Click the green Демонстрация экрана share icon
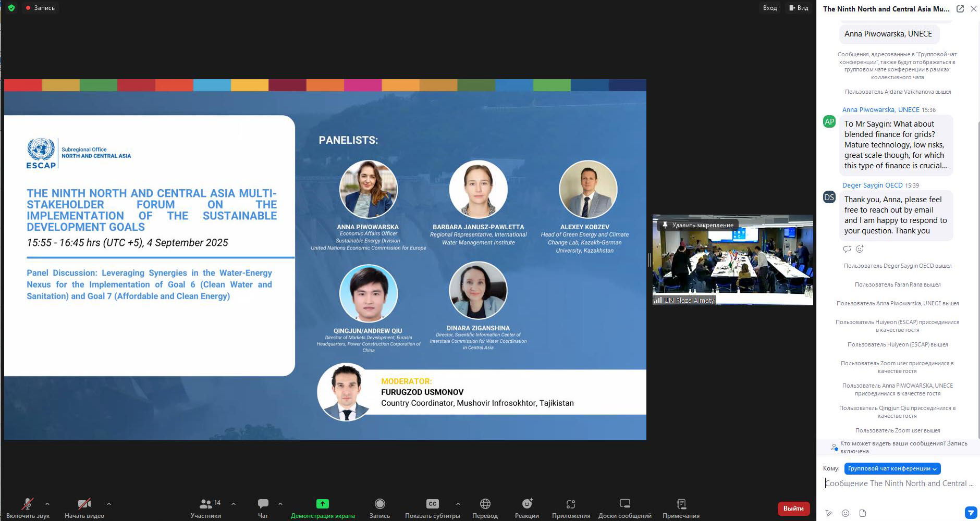Image resolution: width=980 pixels, height=521 pixels. pos(323,504)
